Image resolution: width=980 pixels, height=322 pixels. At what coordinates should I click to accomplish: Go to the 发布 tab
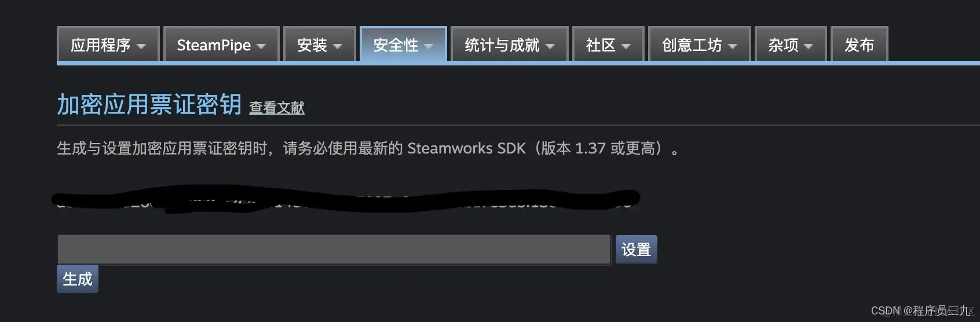coord(860,44)
